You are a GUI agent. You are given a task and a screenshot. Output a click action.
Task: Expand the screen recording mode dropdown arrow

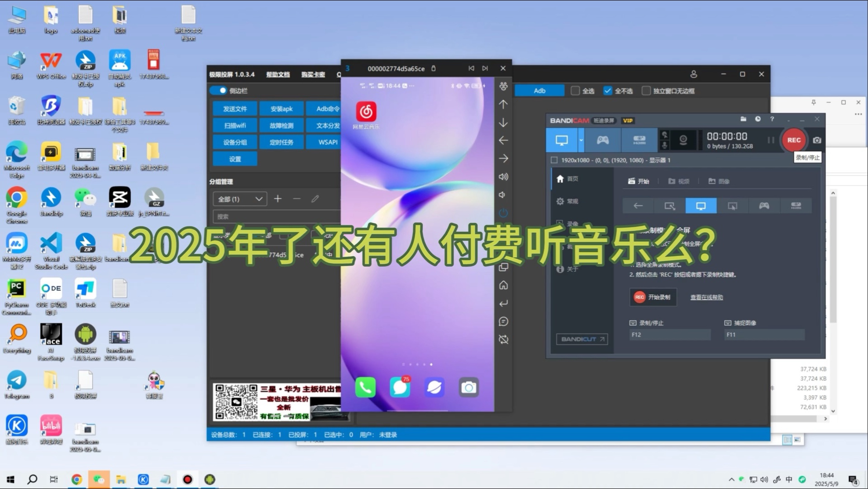coord(581,140)
